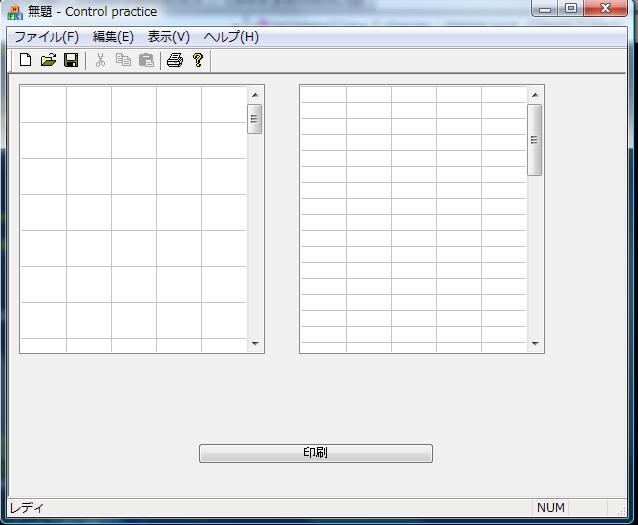This screenshot has width=638, height=525.
Task: Open the ヘルプ(H) menu
Action: [231, 37]
